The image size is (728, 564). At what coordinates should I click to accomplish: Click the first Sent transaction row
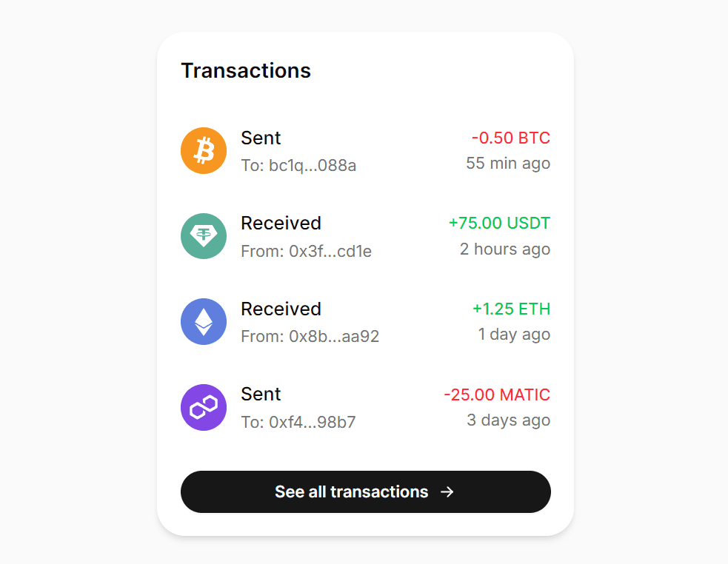pos(365,150)
